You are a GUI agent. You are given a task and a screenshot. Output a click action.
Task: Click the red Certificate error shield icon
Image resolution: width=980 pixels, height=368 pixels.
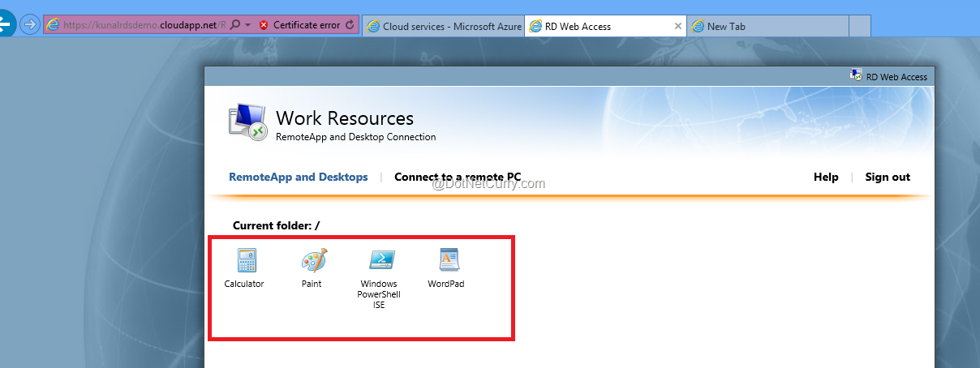point(264,25)
